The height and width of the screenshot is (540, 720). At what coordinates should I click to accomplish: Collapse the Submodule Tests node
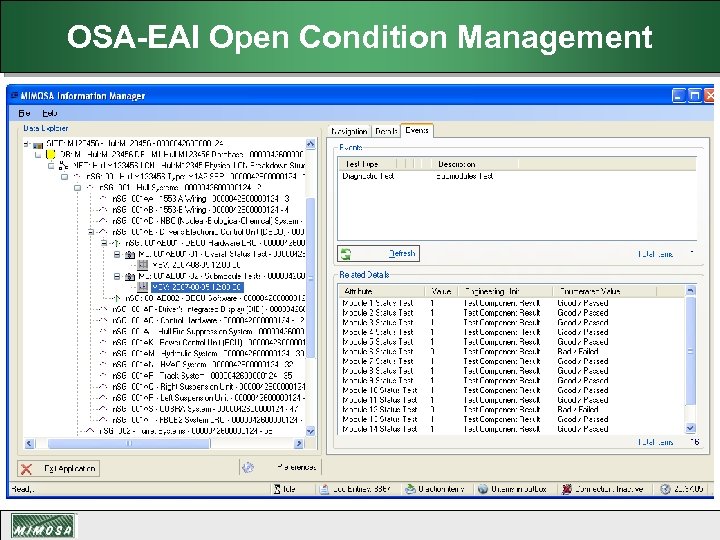[117, 276]
